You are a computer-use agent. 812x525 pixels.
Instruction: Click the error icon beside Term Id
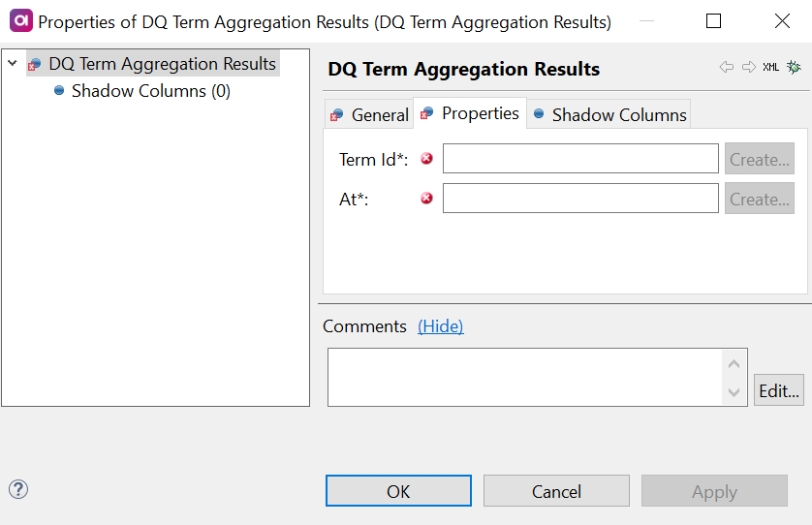426,159
